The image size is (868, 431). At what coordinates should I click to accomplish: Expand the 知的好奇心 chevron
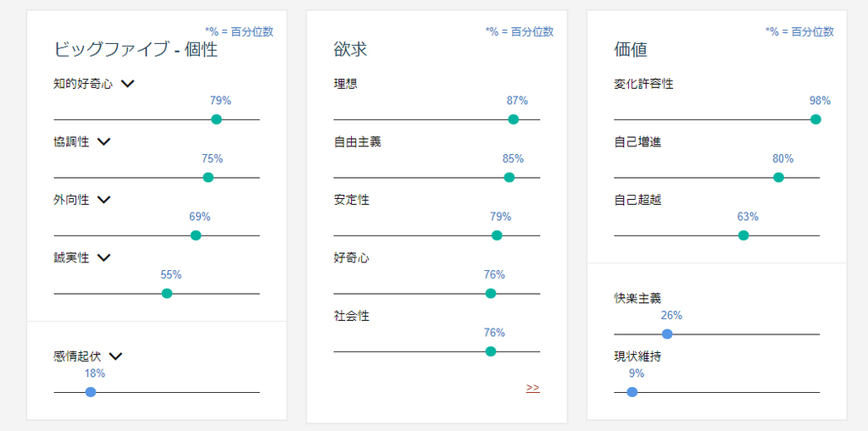click(128, 84)
